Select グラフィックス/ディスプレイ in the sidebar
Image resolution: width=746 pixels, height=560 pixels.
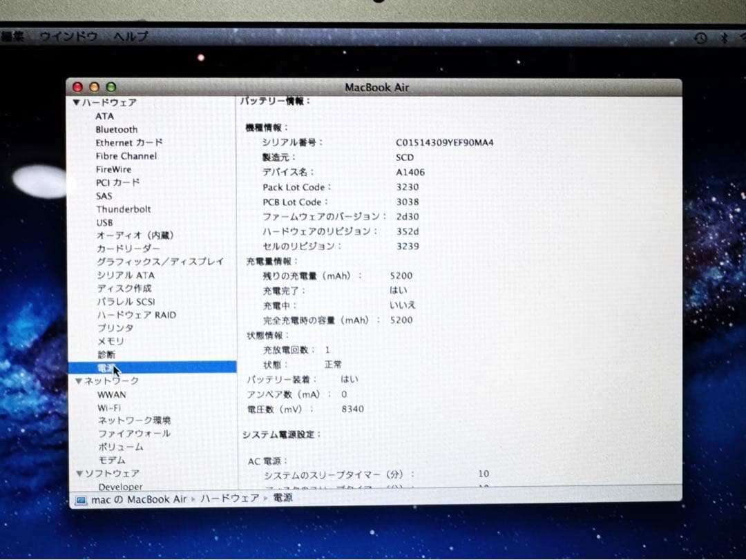point(160,262)
